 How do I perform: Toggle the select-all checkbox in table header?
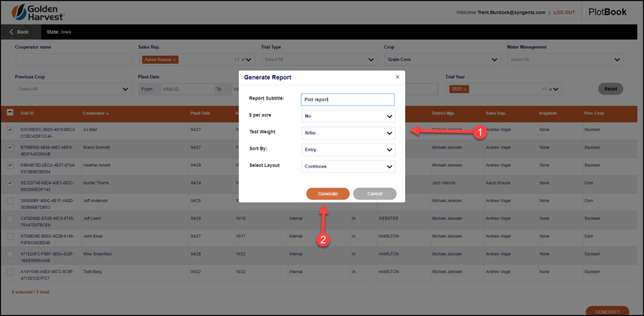click(10, 112)
